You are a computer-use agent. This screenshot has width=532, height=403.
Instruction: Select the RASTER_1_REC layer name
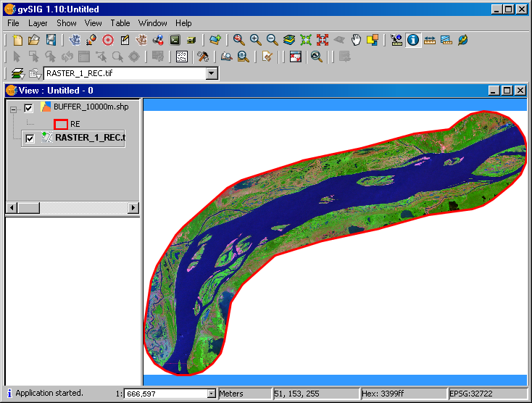pyautogui.click(x=91, y=138)
